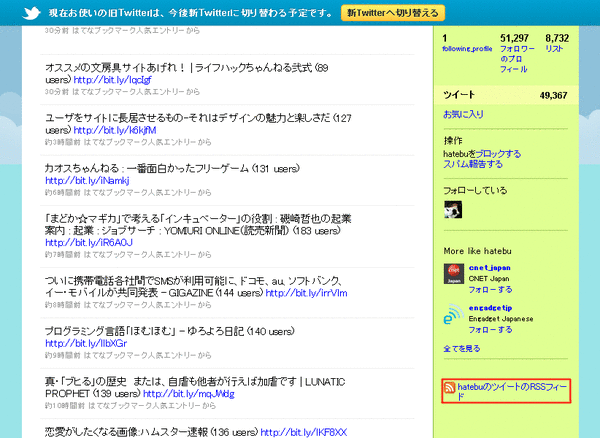Image resolution: width=600 pixels, height=438 pixels.
Task: Click the 約9時間前 timestamp
Action: point(63,356)
